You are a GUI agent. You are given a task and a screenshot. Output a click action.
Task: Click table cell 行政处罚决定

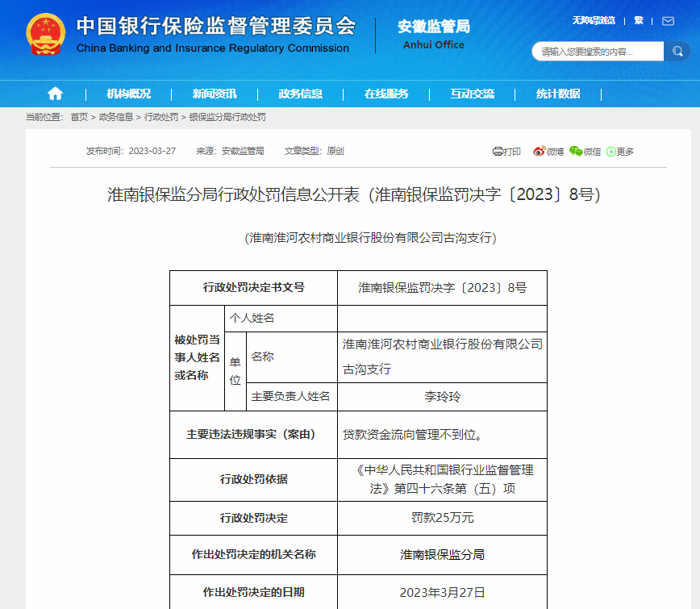[x=253, y=518]
